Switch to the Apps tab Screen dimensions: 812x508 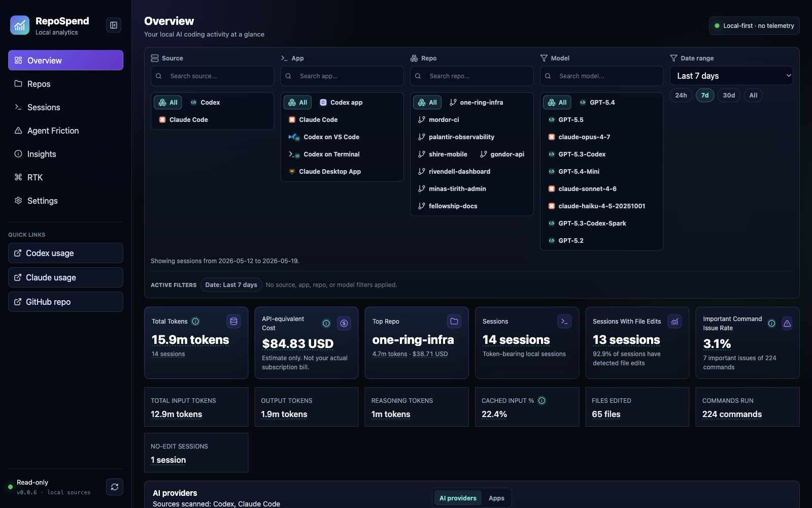[x=496, y=498]
